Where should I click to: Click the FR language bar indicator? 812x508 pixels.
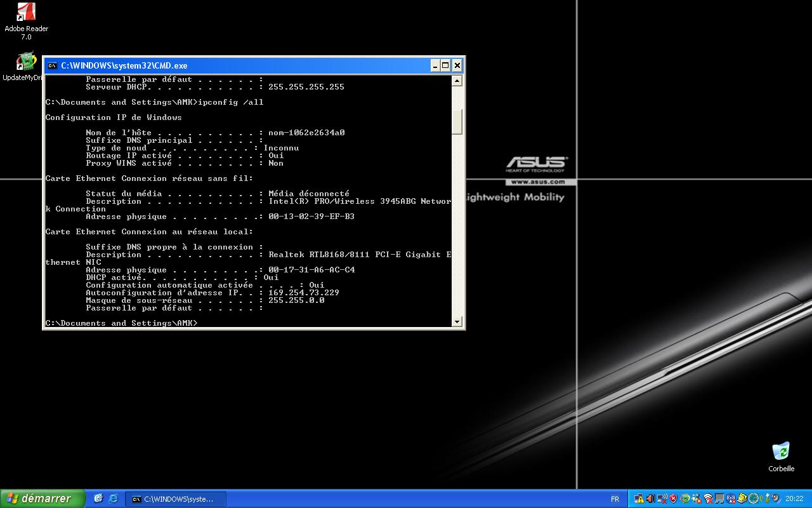point(615,499)
